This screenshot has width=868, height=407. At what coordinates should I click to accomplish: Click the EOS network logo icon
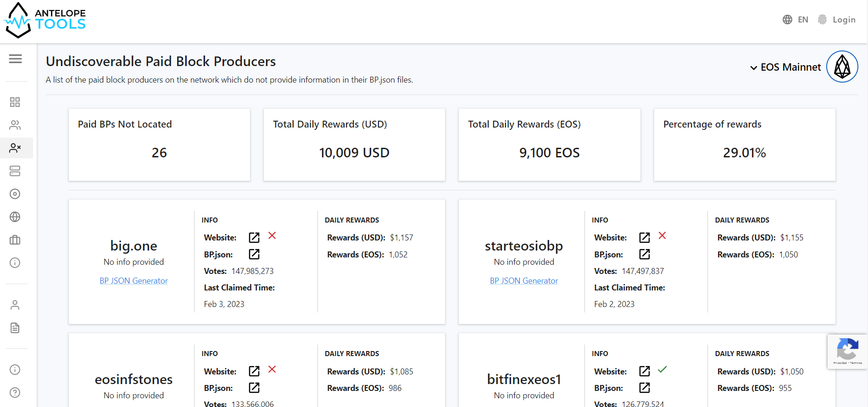842,67
